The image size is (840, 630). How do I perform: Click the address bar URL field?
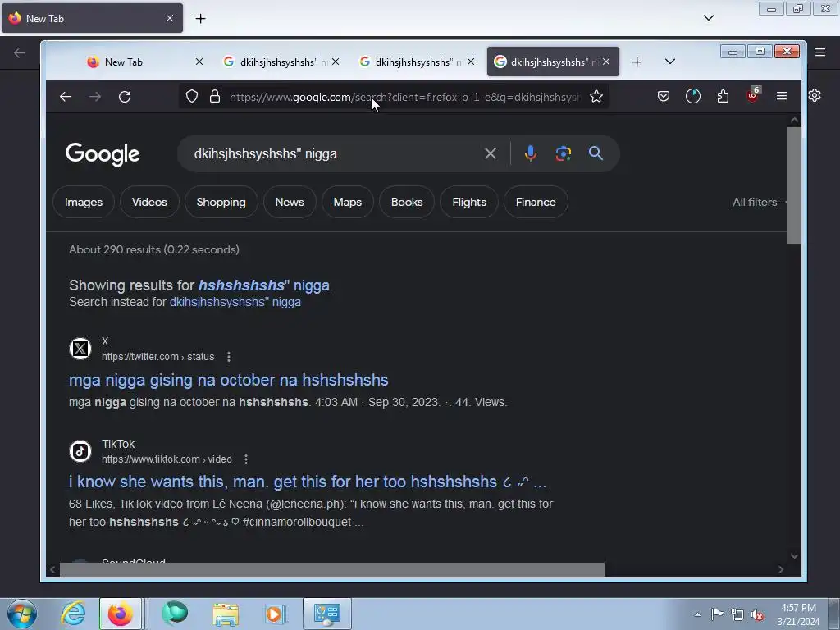click(405, 97)
